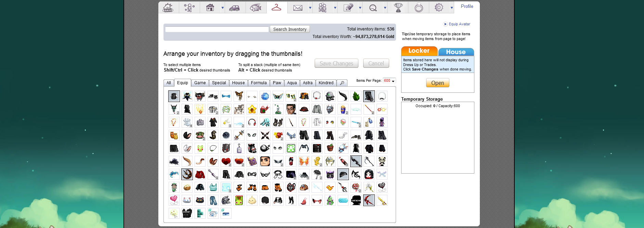Switch to the House inventory tab
This screenshot has height=228, width=644.
click(x=238, y=83)
